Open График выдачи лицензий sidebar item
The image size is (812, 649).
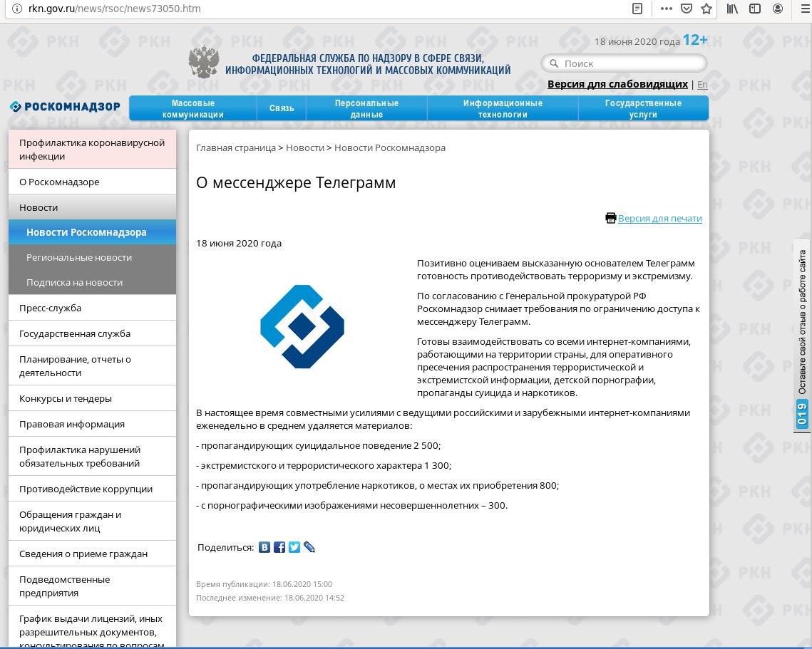(92, 627)
